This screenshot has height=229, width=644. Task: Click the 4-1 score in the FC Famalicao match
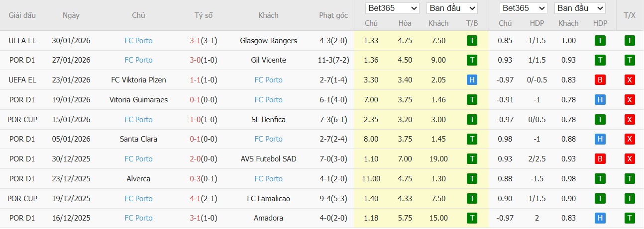coord(195,199)
